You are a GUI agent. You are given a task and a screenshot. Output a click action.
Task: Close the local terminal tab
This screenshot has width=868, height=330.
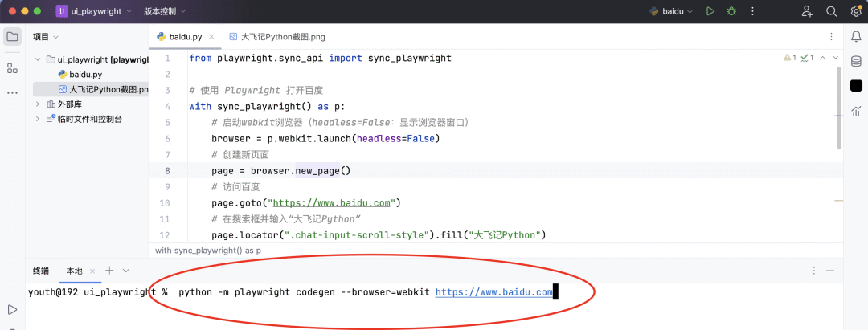point(92,271)
